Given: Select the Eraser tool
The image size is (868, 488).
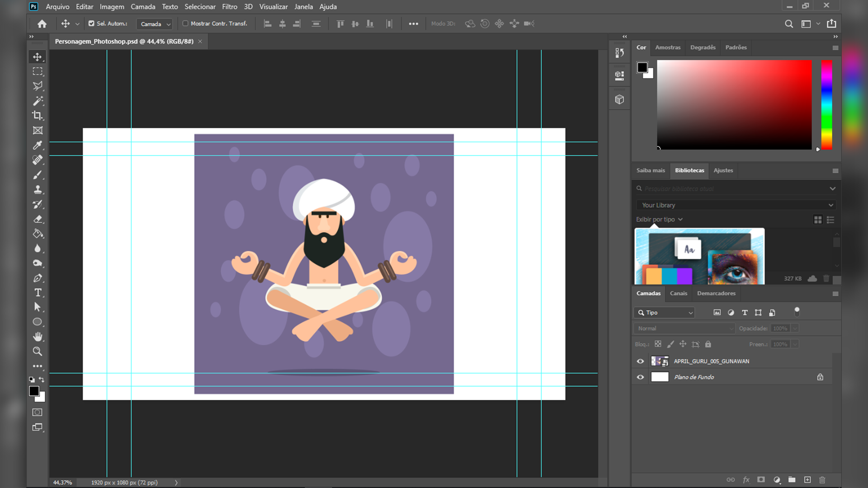Looking at the screenshot, I should pyautogui.click(x=38, y=219).
